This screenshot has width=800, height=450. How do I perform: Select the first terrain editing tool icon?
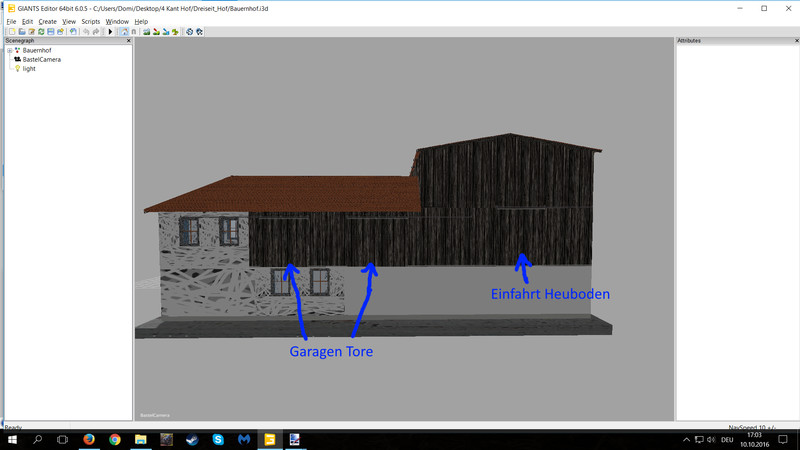146,31
